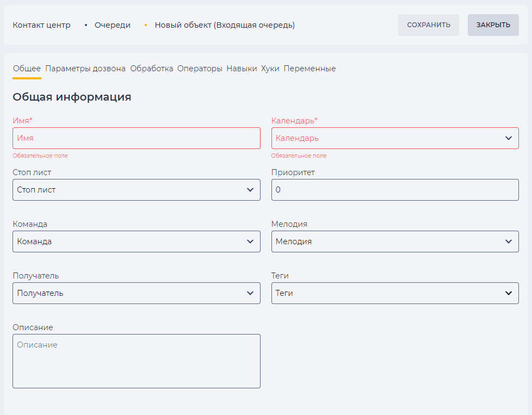The height and width of the screenshot is (415, 532).
Task: Expand the Получатель dropdown arrow
Action: (250, 293)
